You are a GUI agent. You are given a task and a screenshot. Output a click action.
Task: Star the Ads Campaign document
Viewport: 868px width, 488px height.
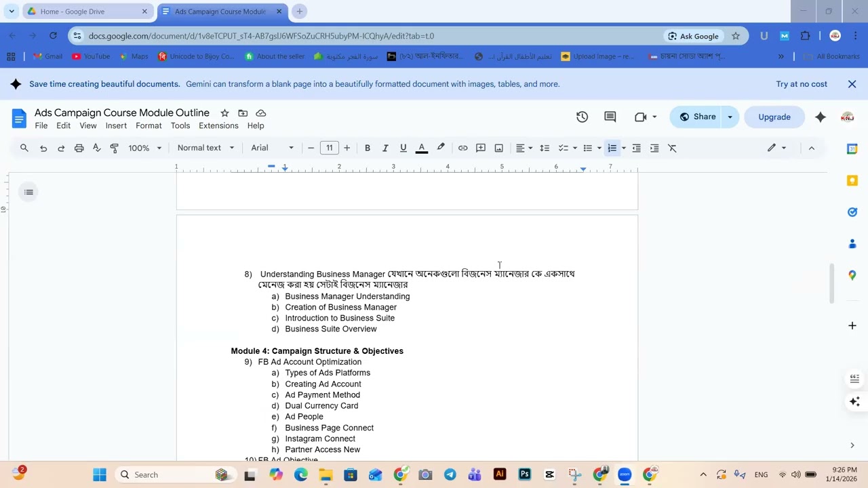click(224, 113)
